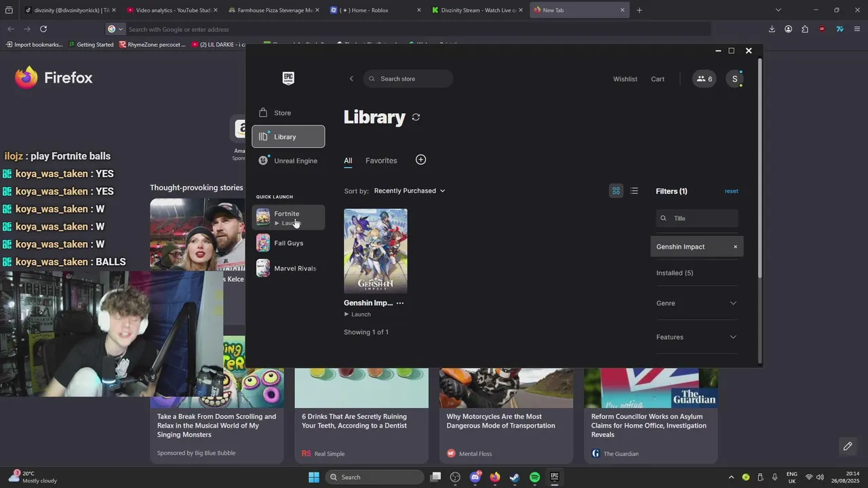Open a new Firefox tab with plus

tap(639, 10)
